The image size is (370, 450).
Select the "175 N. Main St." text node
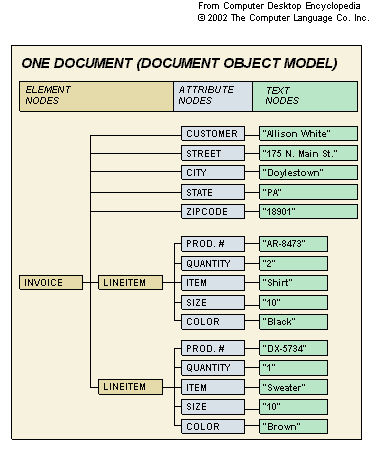tap(308, 153)
